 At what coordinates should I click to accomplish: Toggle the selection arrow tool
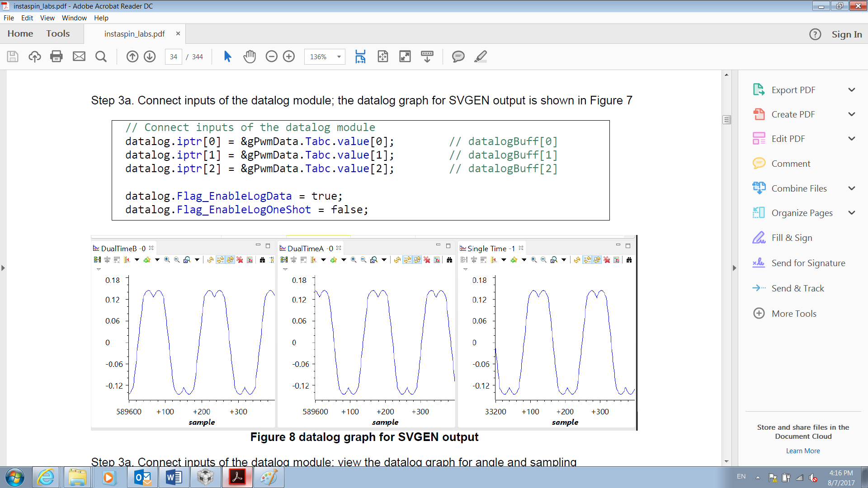(x=227, y=56)
